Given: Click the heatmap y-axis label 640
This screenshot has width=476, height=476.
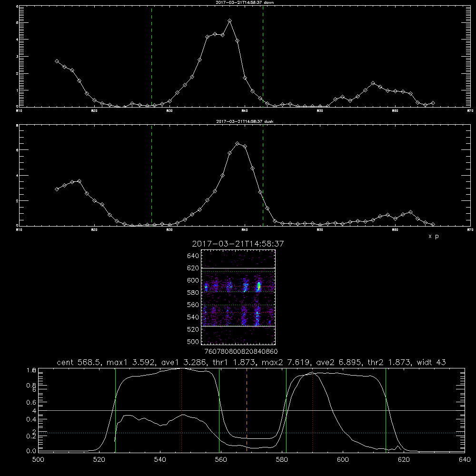Looking at the screenshot, I should [x=193, y=256].
